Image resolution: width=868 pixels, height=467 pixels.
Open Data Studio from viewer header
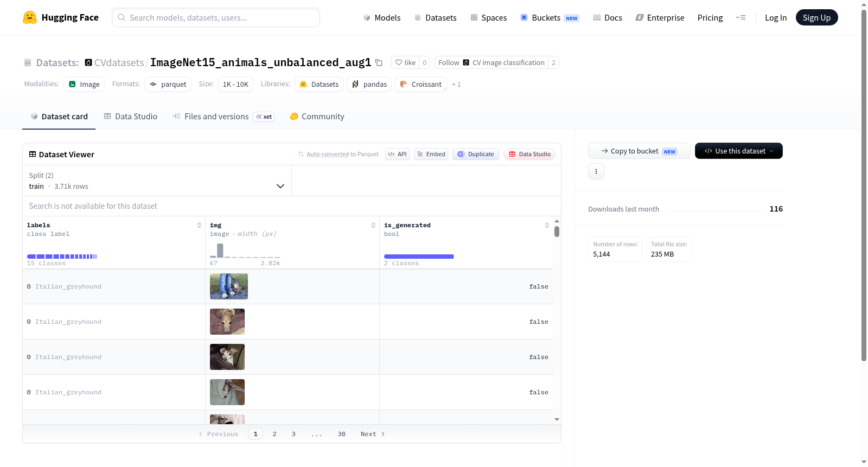tap(529, 154)
